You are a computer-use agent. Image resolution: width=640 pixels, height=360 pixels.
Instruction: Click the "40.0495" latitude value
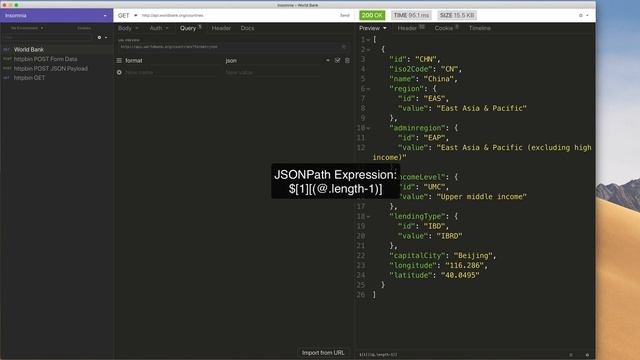click(x=460, y=275)
